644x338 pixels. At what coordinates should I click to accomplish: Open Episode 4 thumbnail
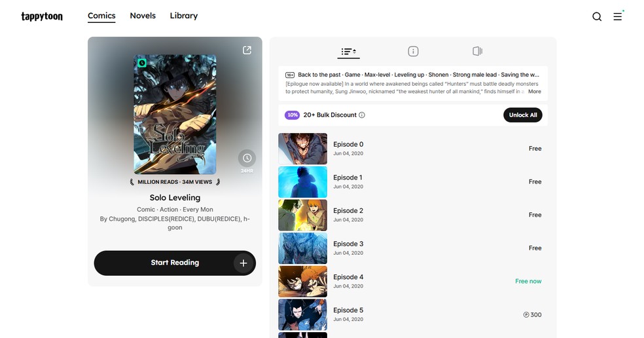[303, 282]
